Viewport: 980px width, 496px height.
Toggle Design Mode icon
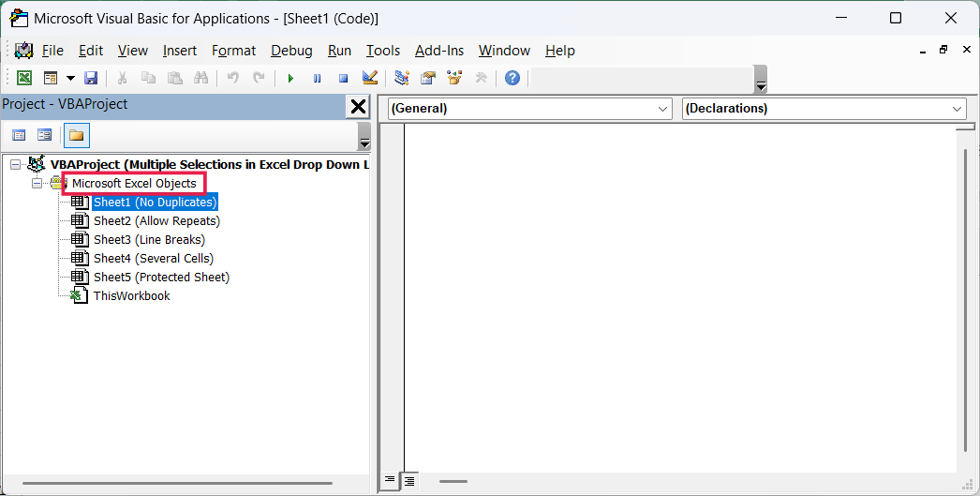[x=370, y=78]
